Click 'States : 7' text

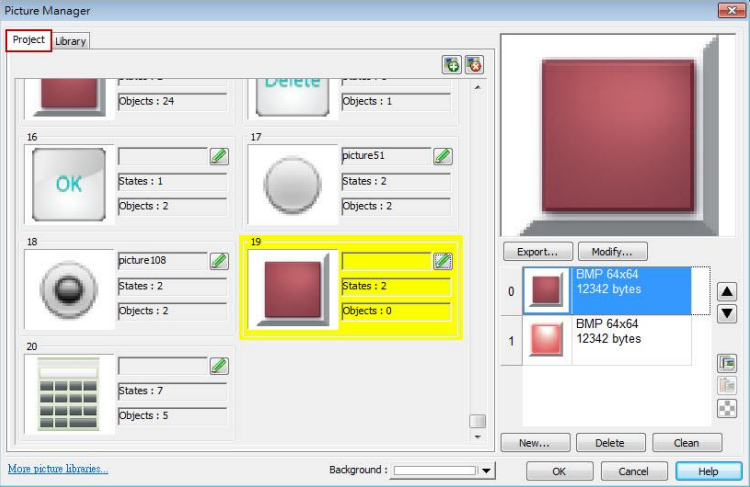pos(141,391)
